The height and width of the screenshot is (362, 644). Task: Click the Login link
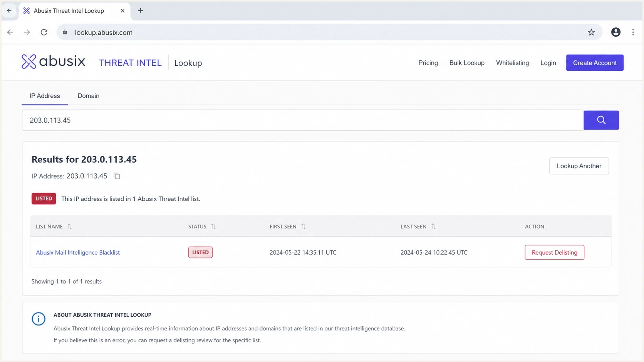click(548, 63)
